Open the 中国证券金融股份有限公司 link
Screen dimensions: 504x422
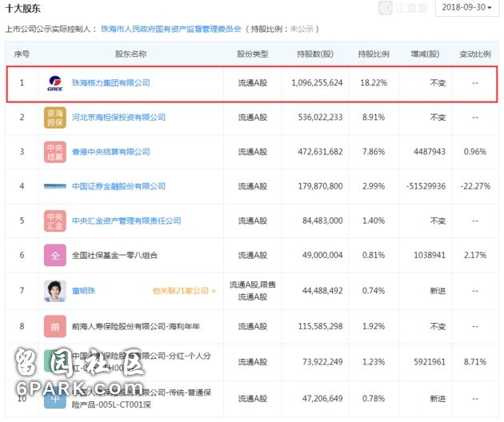118,186
